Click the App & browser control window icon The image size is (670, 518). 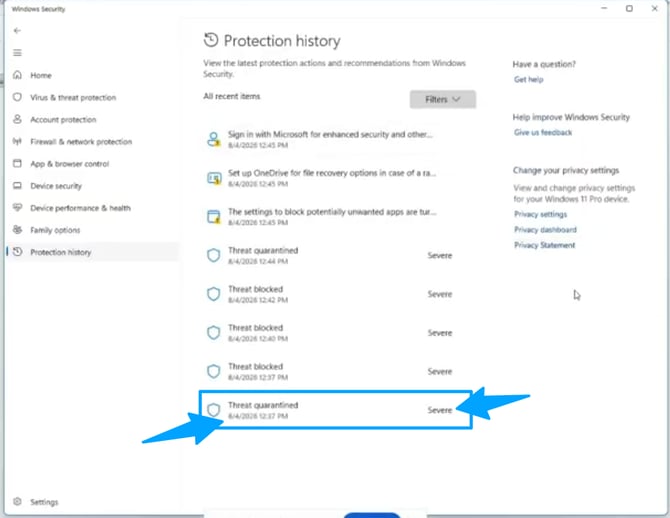[17, 163]
